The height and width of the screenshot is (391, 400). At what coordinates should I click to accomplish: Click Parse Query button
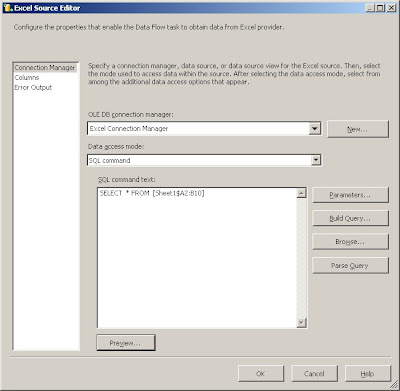point(350,265)
